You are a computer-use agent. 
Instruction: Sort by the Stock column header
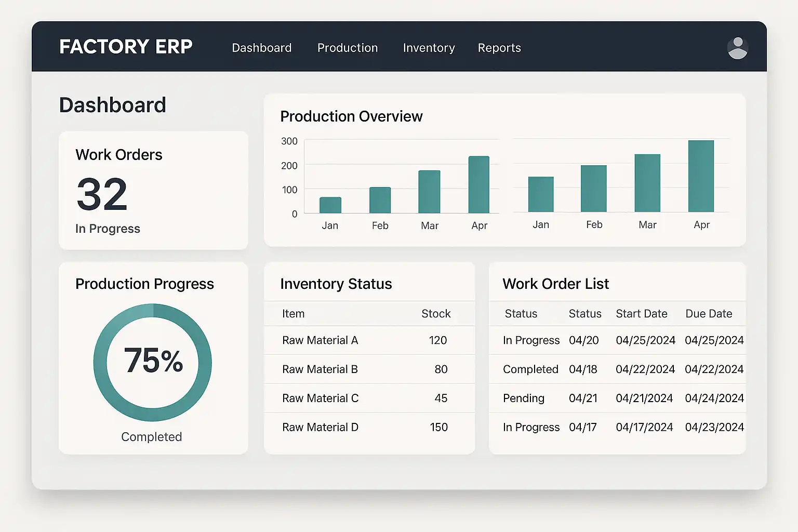(435, 314)
